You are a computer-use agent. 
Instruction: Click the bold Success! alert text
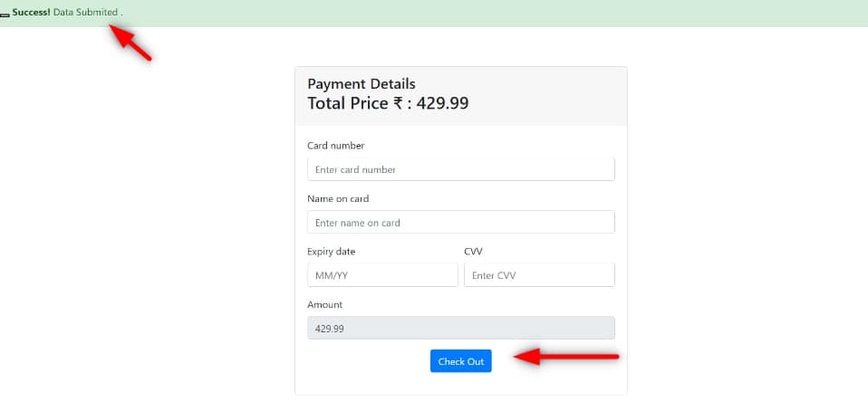tap(32, 13)
